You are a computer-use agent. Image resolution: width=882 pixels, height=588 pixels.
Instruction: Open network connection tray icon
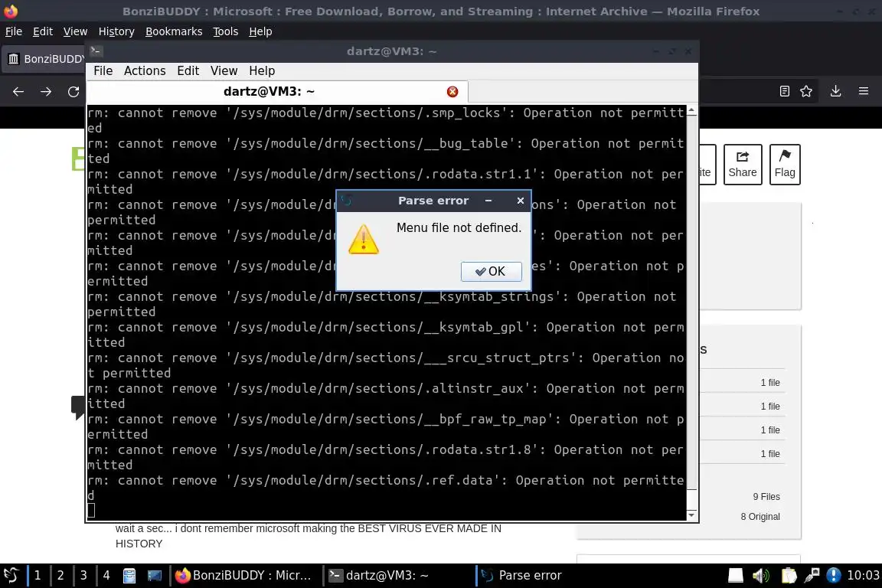coord(812,575)
